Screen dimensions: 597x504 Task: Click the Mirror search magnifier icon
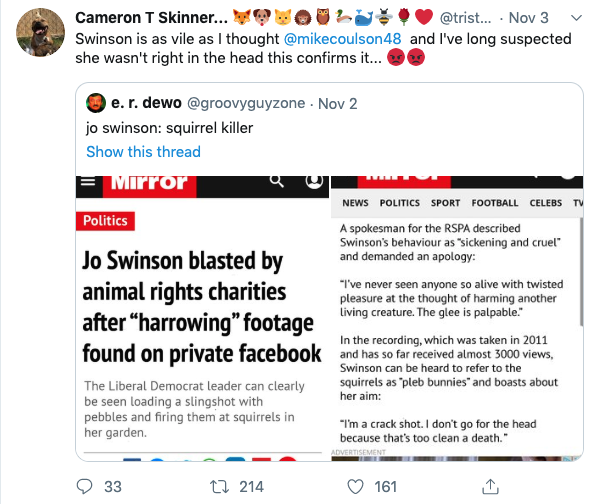pos(276,181)
